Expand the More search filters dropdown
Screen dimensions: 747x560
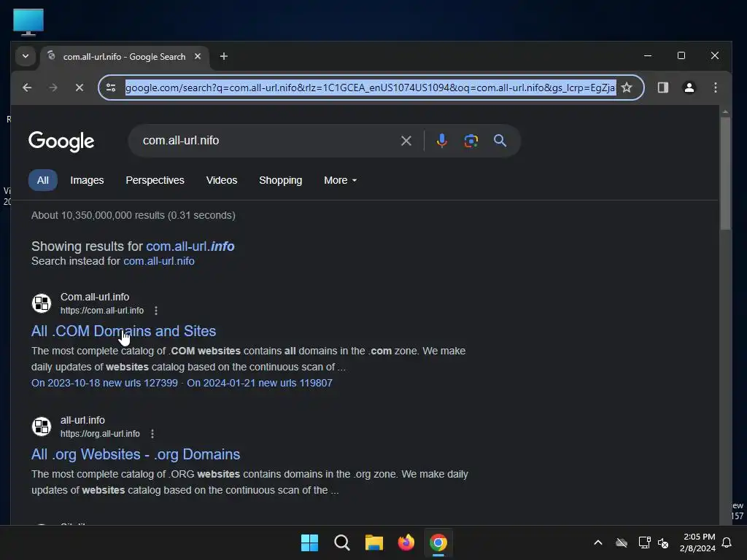pyautogui.click(x=340, y=180)
